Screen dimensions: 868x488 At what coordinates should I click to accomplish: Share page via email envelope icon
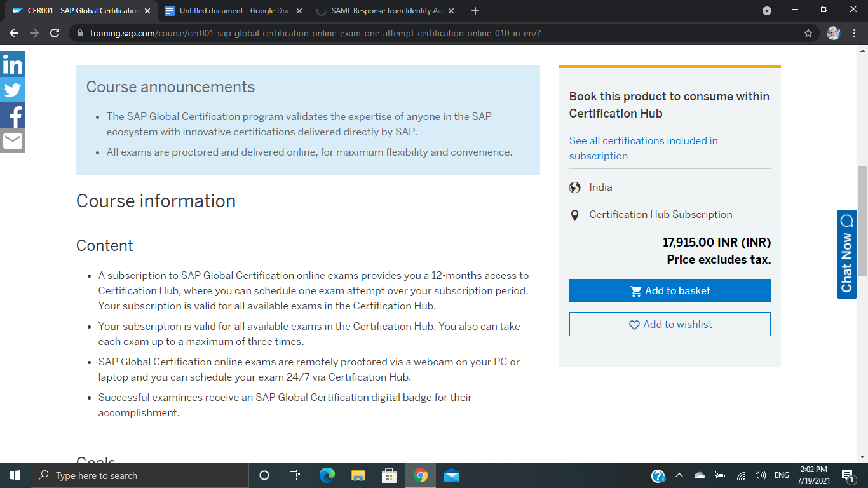point(13,140)
